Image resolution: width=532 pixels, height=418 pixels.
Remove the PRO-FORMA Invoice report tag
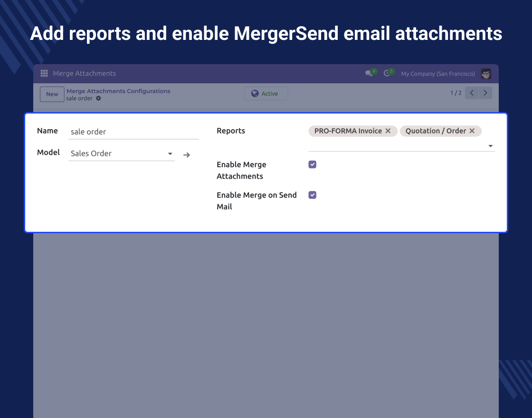(388, 131)
